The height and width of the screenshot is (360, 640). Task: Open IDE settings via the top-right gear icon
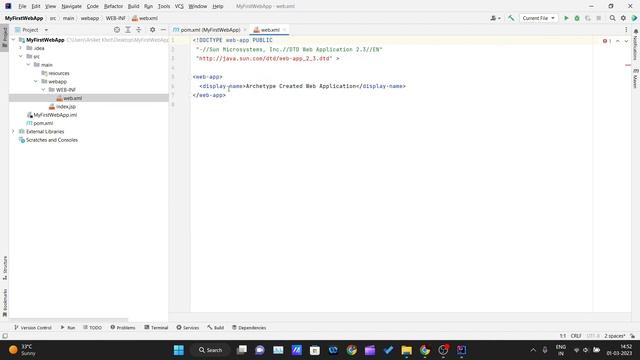click(x=623, y=18)
